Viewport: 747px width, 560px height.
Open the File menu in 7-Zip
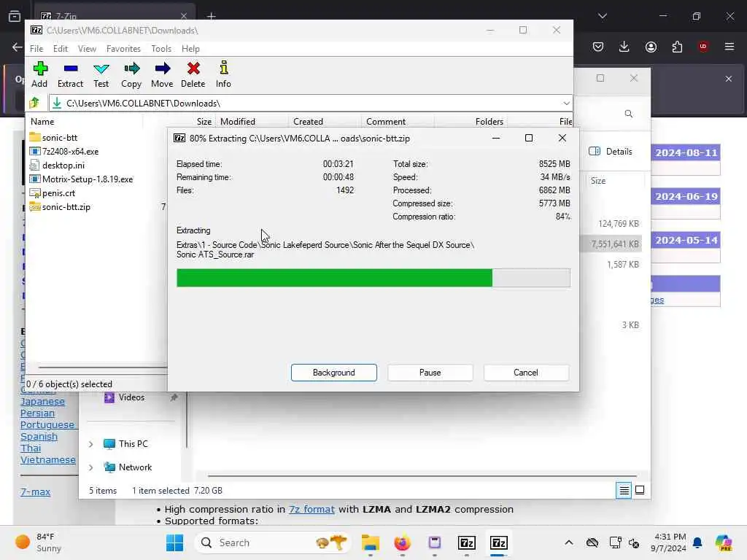(36, 49)
